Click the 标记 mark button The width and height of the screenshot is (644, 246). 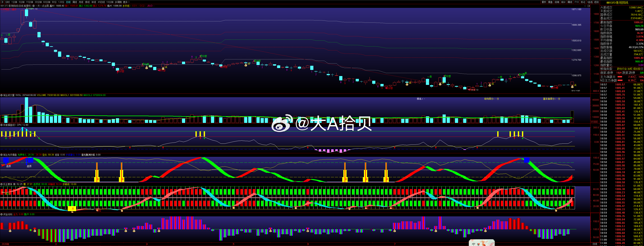(583, 2)
